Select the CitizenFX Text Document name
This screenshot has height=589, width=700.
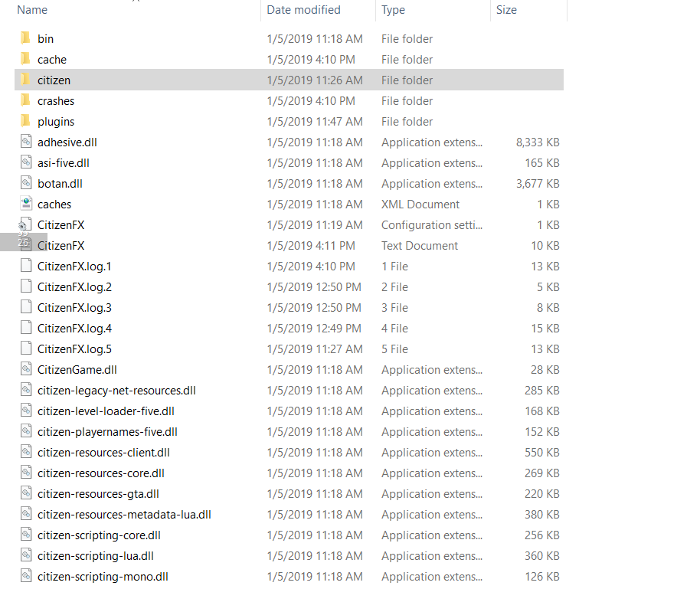(x=61, y=246)
